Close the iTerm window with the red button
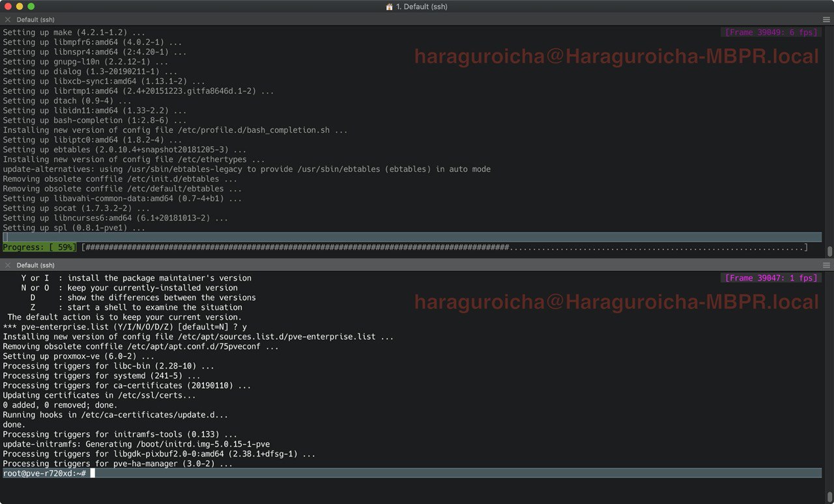Screen dimensions: 834x504 8,7
